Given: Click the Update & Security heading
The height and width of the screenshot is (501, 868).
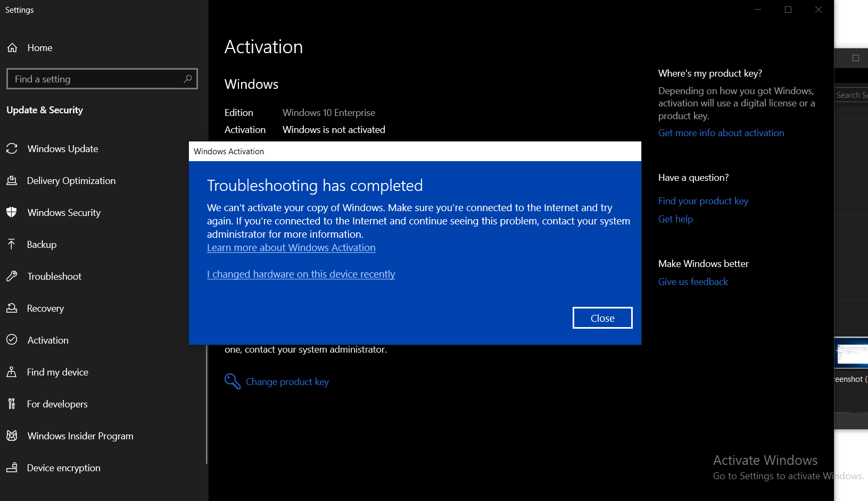Looking at the screenshot, I should point(45,110).
